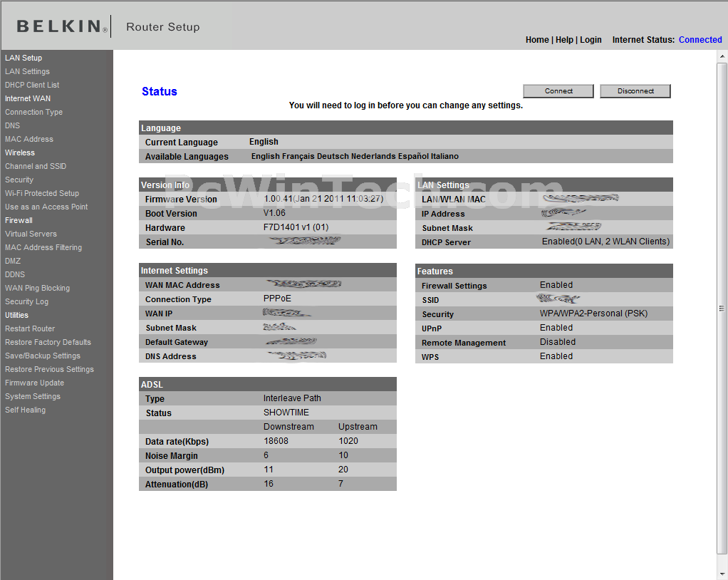728x580 pixels.
Task: Open Security Log page
Action: click(26, 301)
